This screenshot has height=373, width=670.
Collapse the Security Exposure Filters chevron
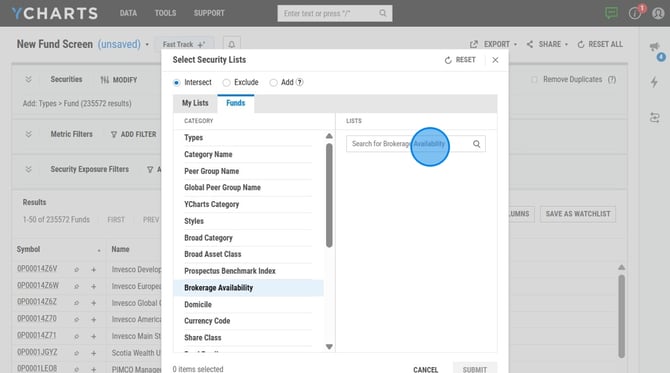[29, 169]
